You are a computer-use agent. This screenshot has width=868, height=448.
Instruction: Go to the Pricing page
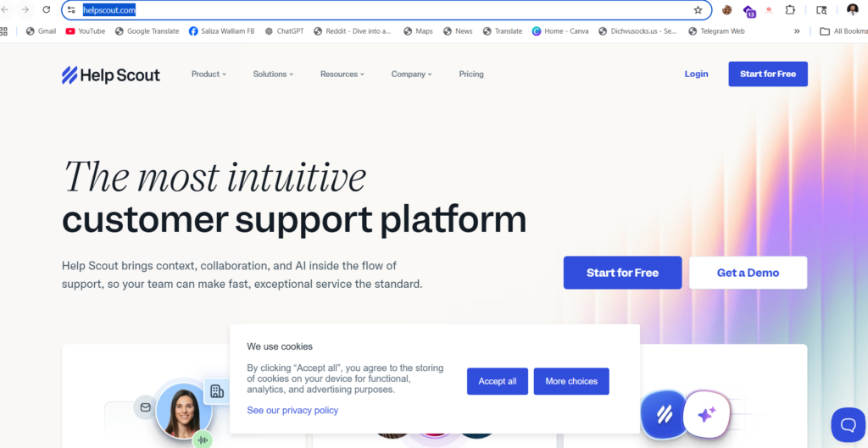pos(471,75)
